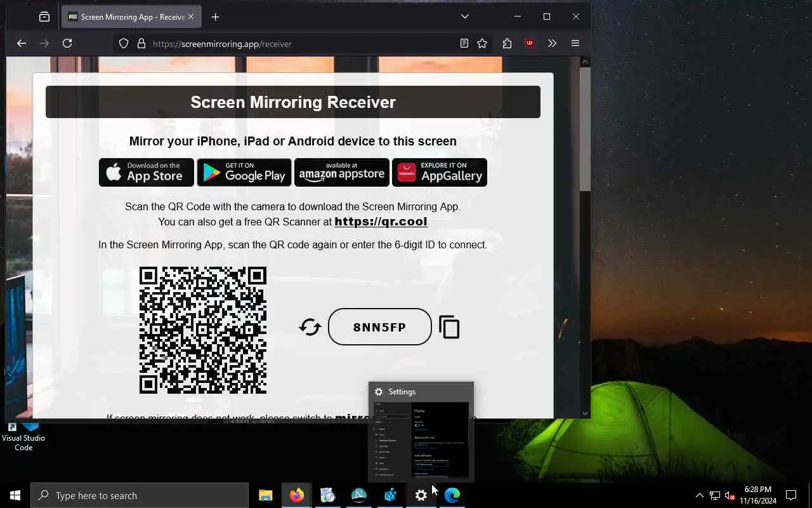Click the Type here to search box
Screen dimensions: 812x508
140,495
